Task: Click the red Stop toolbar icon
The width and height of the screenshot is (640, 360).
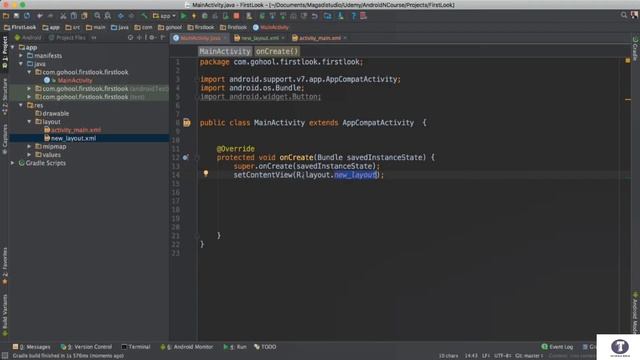Action: 236,16
